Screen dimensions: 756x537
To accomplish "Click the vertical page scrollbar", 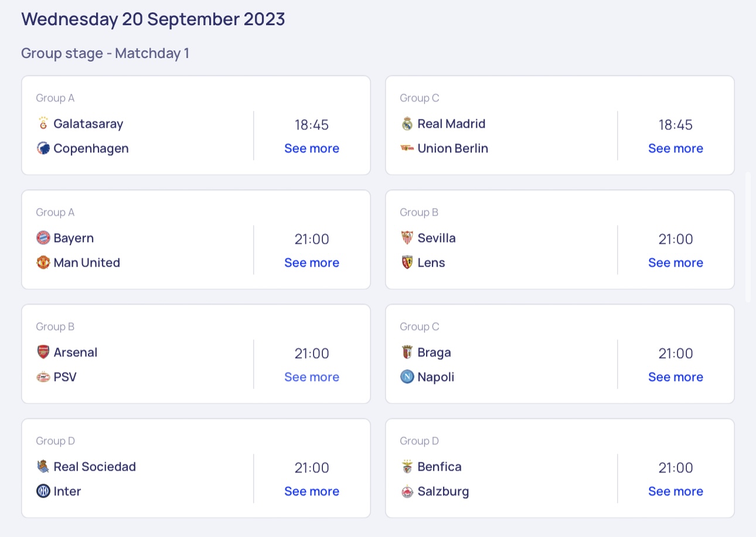I will [x=748, y=237].
